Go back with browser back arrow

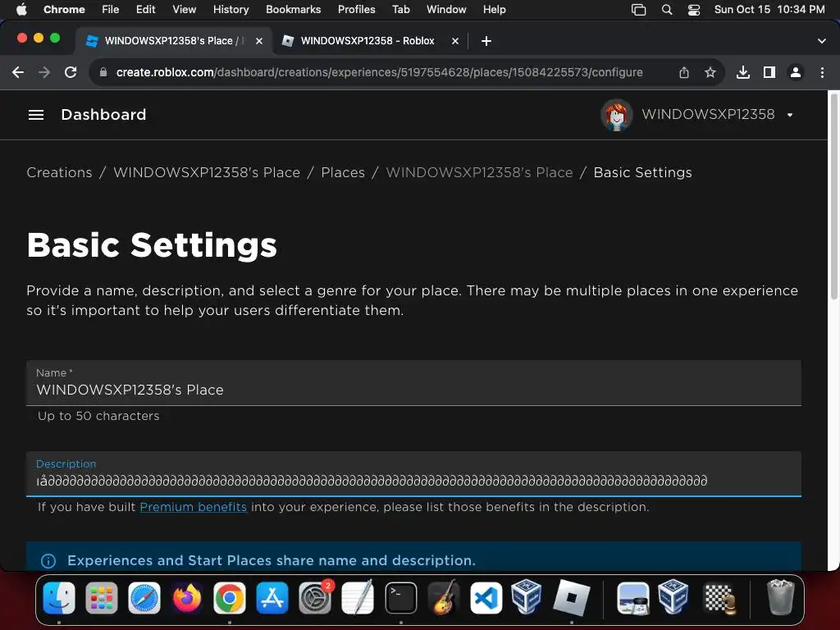click(x=18, y=72)
